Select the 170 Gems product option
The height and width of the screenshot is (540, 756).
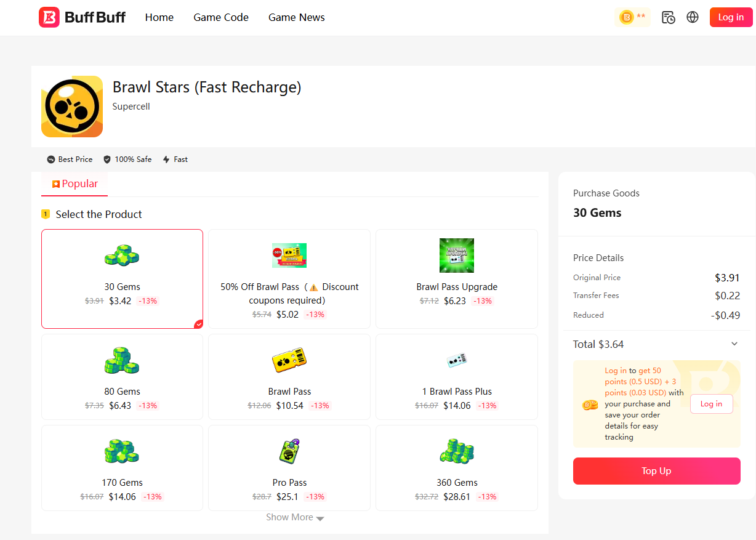pos(122,468)
